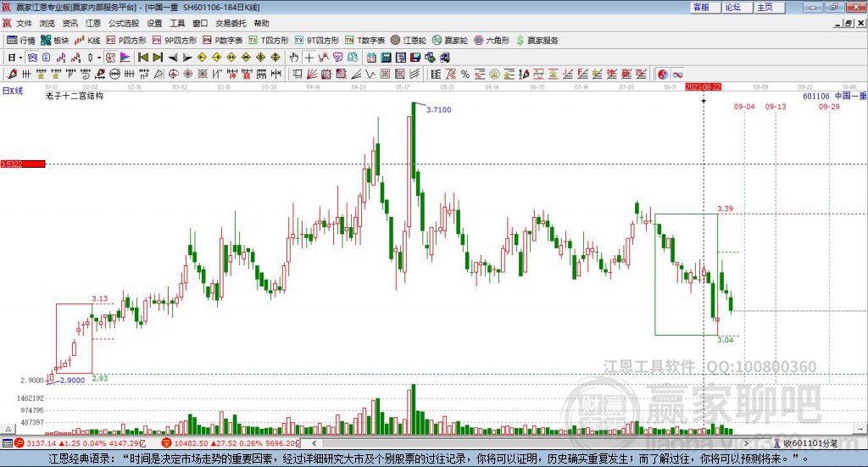This screenshot has width=868, height=467.
Task: Click the 09-13 forecast date label
Action: (x=776, y=106)
